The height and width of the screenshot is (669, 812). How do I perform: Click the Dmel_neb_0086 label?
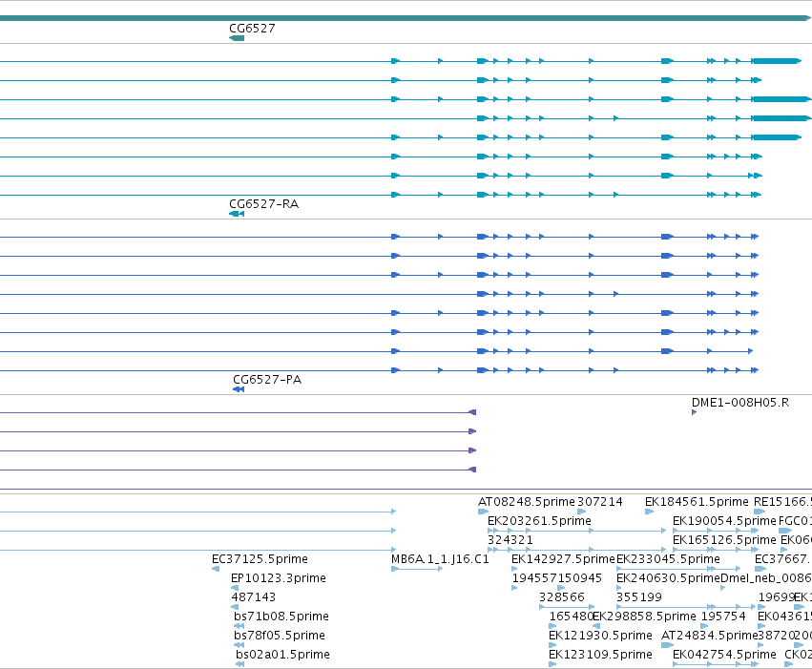pyautogui.click(x=766, y=578)
